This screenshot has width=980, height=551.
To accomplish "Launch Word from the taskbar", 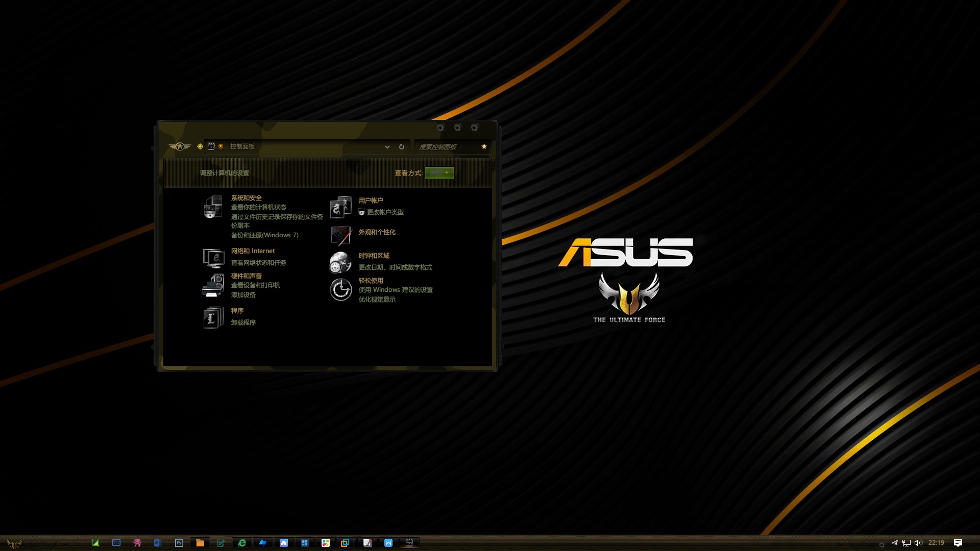I will click(158, 543).
